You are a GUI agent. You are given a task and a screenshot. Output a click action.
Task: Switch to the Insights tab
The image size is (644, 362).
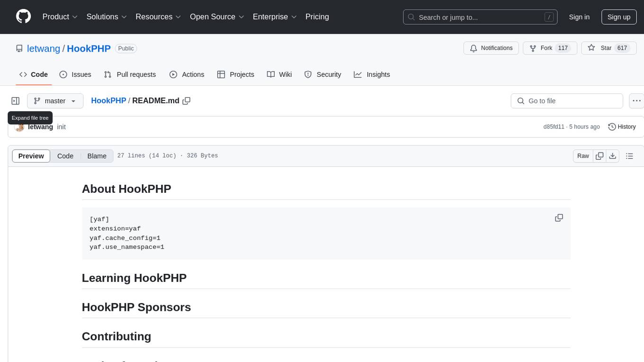[x=372, y=74]
